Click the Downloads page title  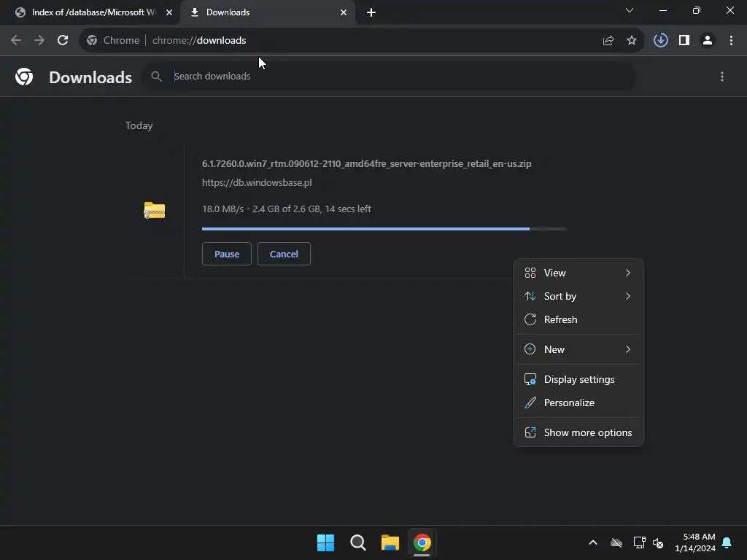click(90, 77)
